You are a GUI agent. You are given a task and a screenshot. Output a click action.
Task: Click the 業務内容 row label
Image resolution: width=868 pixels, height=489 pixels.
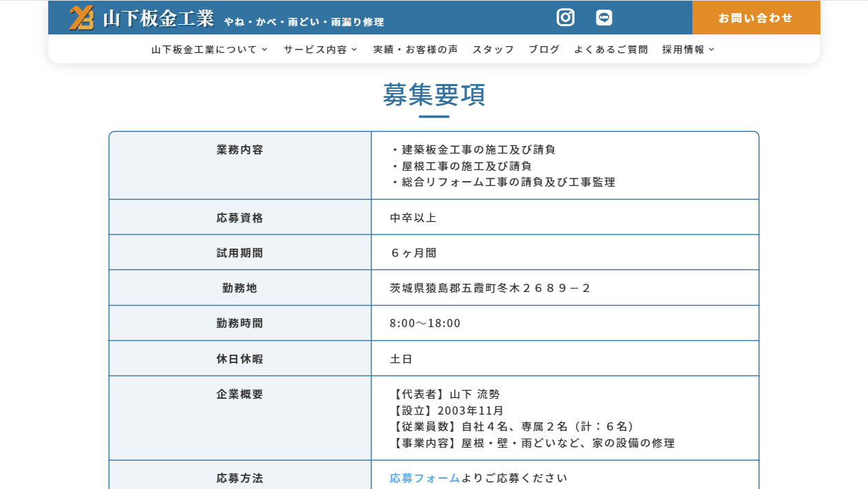click(x=240, y=149)
